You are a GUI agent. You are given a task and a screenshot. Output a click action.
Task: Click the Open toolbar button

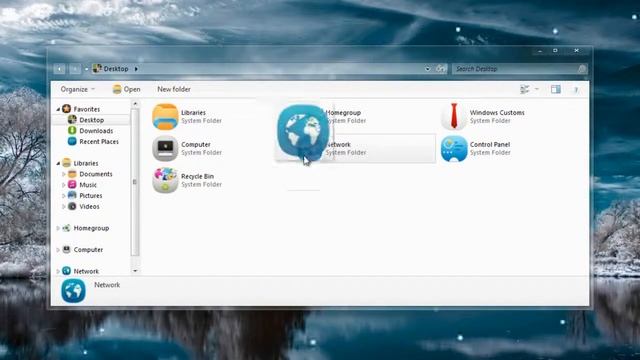[127, 89]
